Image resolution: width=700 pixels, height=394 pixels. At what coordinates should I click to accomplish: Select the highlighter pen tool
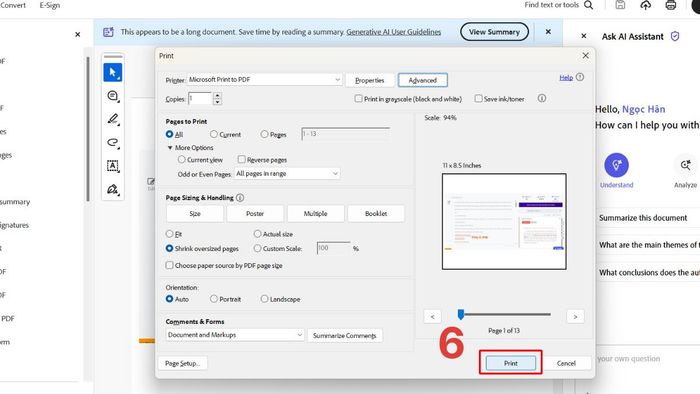click(x=112, y=119)
